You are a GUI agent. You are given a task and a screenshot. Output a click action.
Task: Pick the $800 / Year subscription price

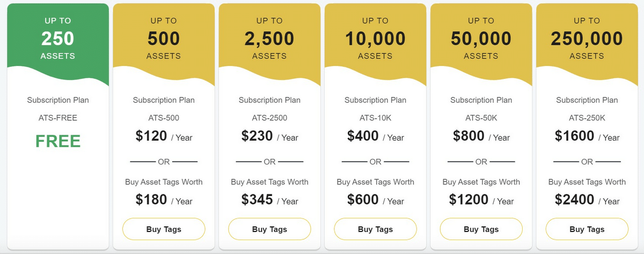tap(481, 136)
